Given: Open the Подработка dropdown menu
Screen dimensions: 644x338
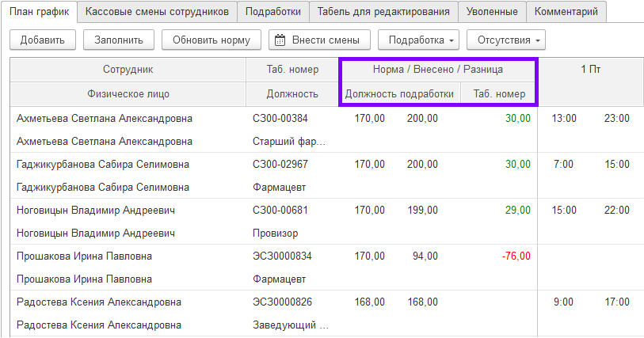Looking at the screenshot, I should 418,40.
